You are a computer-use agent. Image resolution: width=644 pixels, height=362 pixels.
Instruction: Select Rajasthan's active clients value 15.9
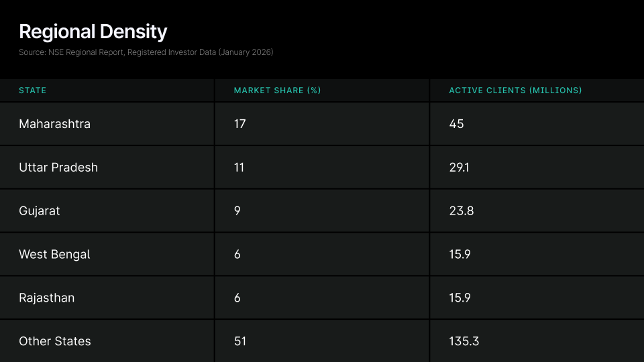460,298
